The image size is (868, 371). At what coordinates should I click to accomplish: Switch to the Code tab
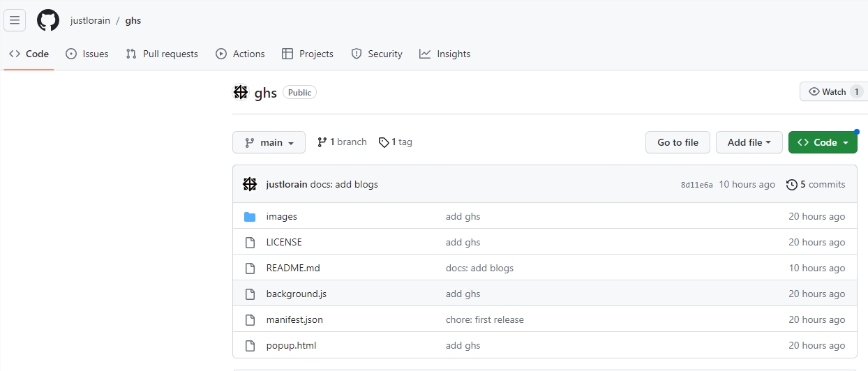pyautogui.click(x=29, y=54)
